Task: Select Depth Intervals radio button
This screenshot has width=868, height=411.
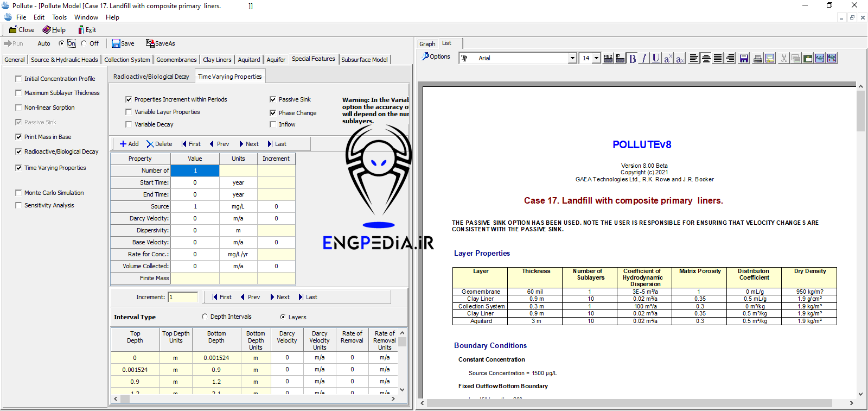Action: point(205,317)
